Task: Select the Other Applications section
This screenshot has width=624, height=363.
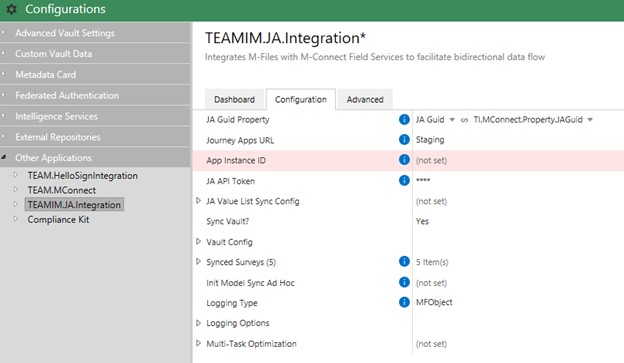Action: point(95,158)
